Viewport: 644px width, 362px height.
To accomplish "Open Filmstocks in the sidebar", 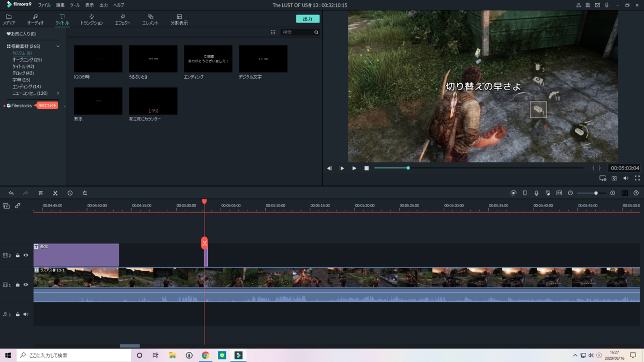I will pos(21,106).
